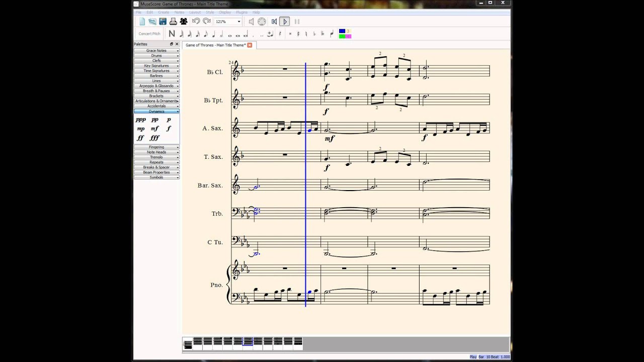Viewport: 644px width, 362px height.
Task: Print the score with the printer icon
Action: coord(173,22)
